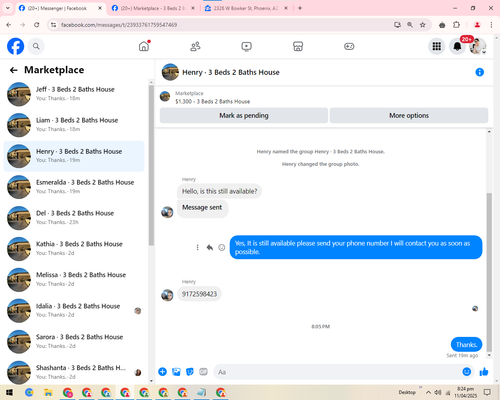
Task: Click the browser back button
Action: point(9,25)
